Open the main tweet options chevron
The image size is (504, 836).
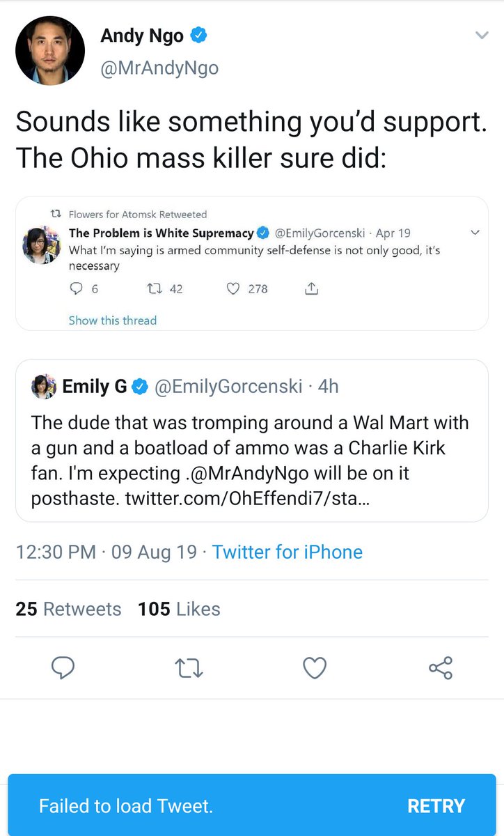click(x=481, y=36)
